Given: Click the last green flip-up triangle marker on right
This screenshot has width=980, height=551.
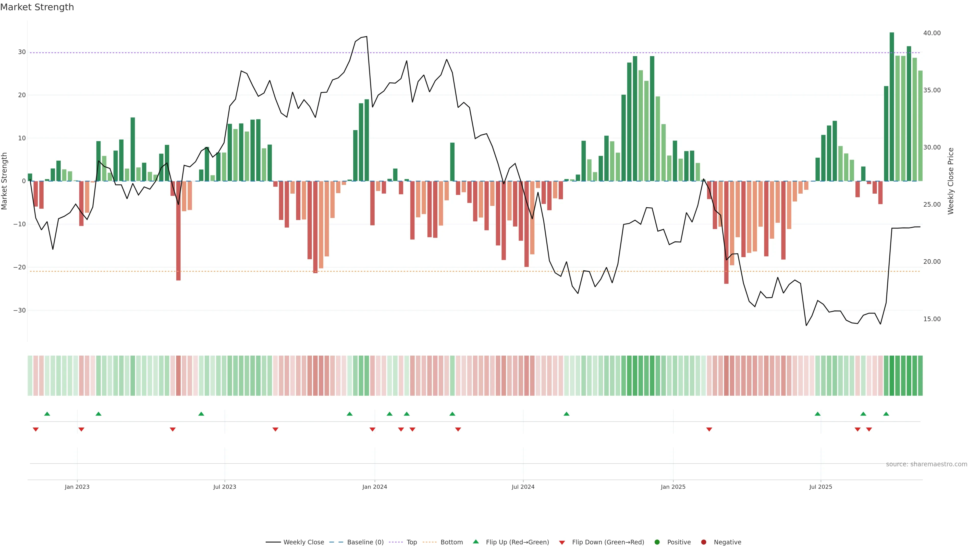Looking at the screenshot, I should (x=886, y=414).
